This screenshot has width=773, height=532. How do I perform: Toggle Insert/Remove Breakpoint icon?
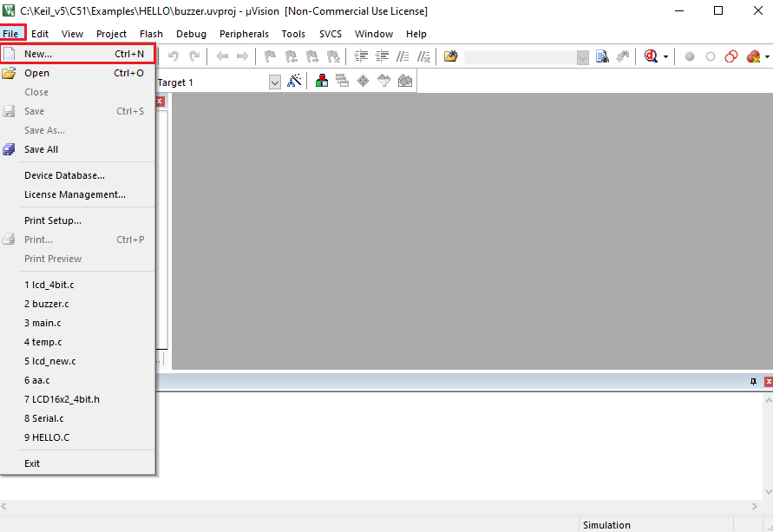click(689, 56)
